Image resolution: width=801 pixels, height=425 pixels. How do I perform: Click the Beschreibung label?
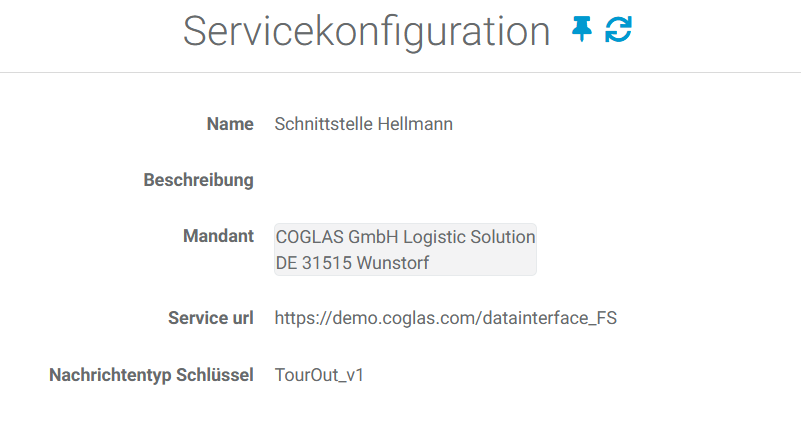coord(198,181)
